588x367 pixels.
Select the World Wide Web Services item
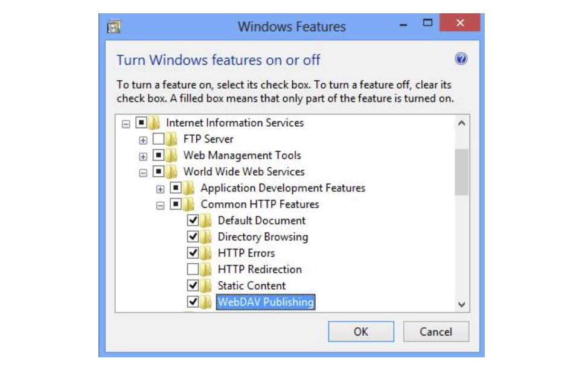coord(244,172)
